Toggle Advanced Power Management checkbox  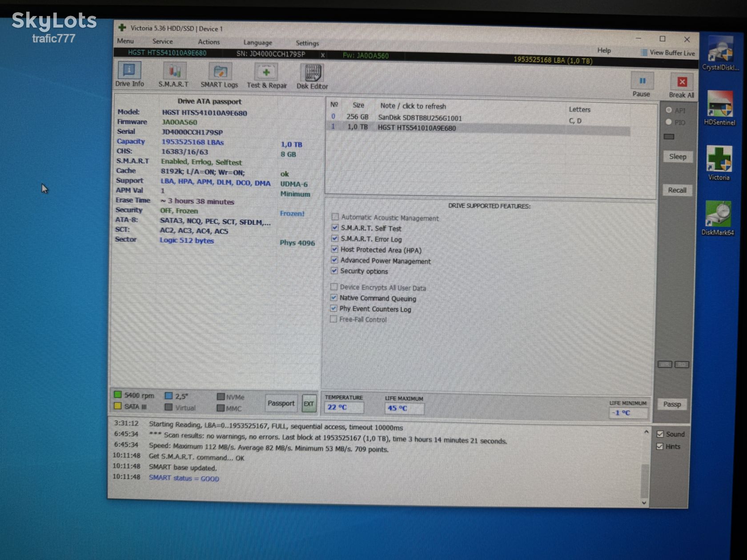click(334, 260)
